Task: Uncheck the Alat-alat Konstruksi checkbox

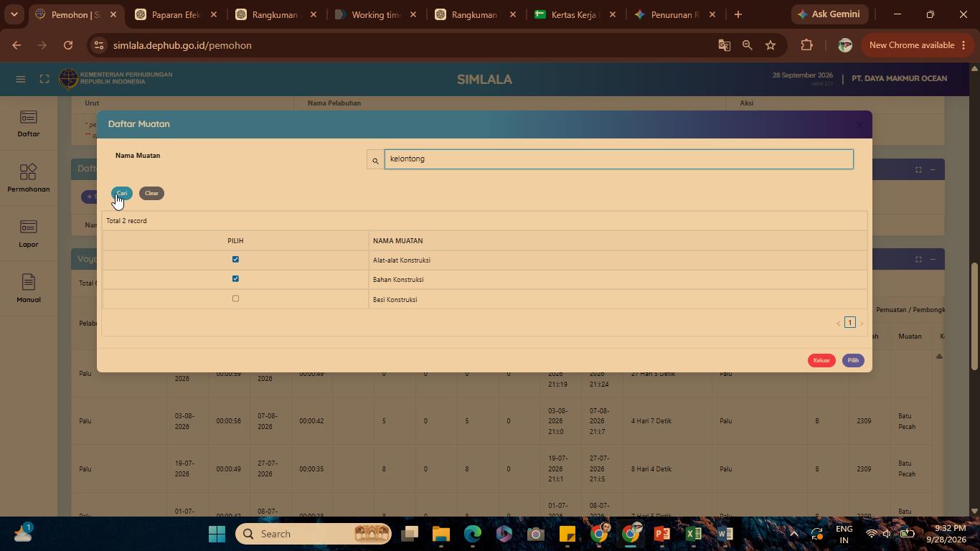Action: (x=235, y=260)
